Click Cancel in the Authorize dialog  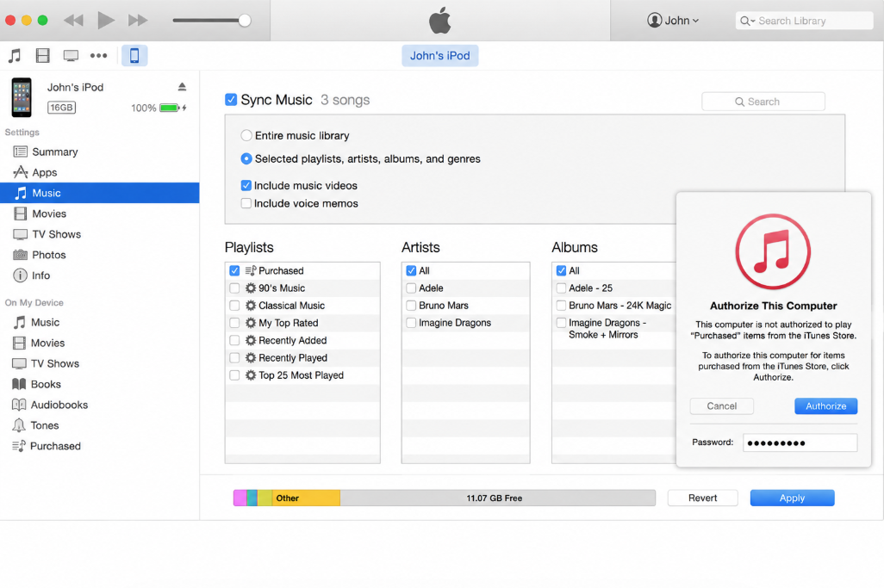(x=722, y=406)
